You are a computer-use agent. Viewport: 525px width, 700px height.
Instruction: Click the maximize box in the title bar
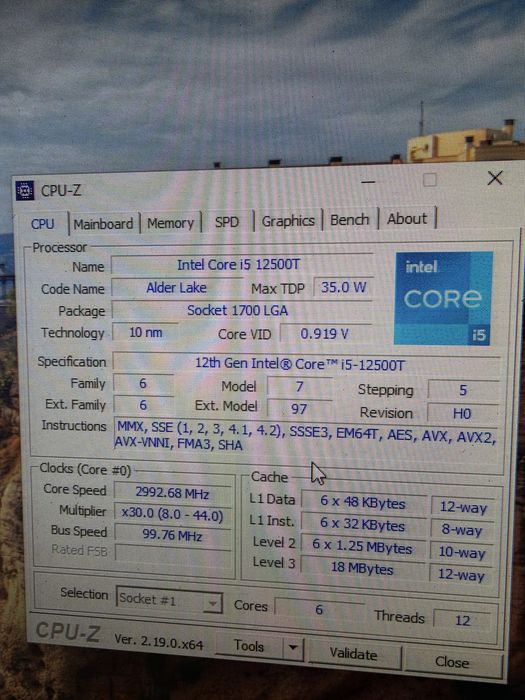430,180
